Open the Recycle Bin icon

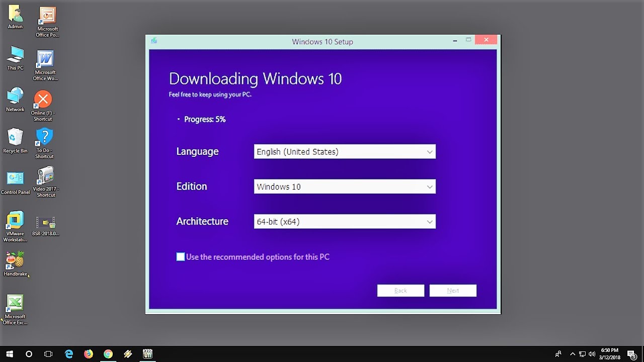15,141
